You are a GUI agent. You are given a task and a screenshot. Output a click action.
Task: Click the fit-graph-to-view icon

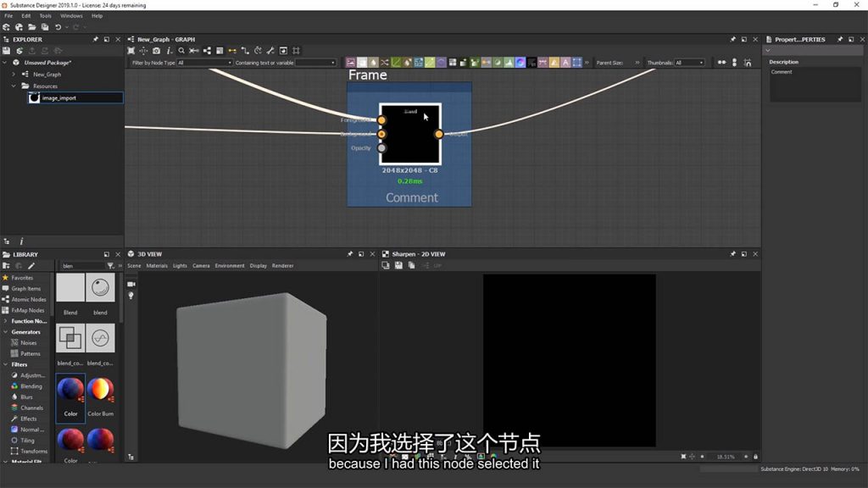click(131, 51)
